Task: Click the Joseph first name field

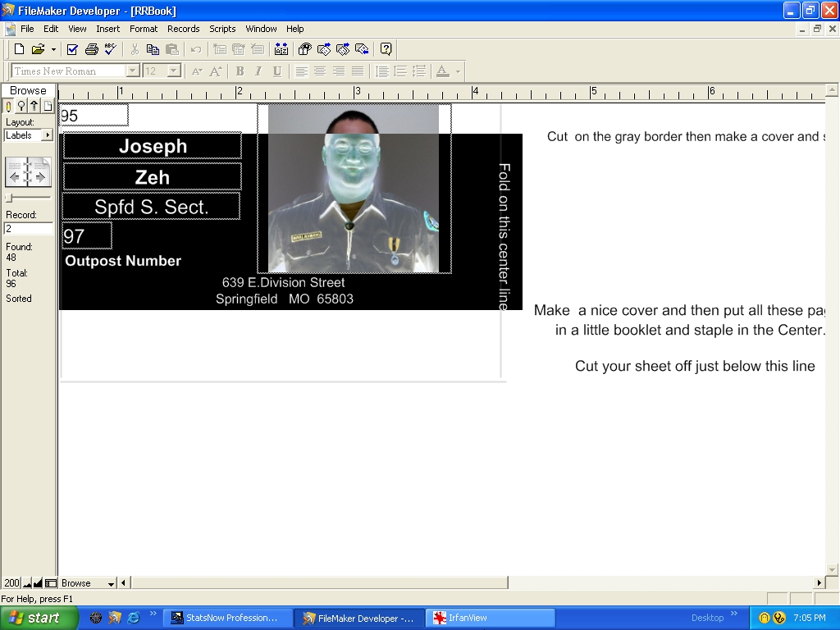Action: click(x=153, y=146)
